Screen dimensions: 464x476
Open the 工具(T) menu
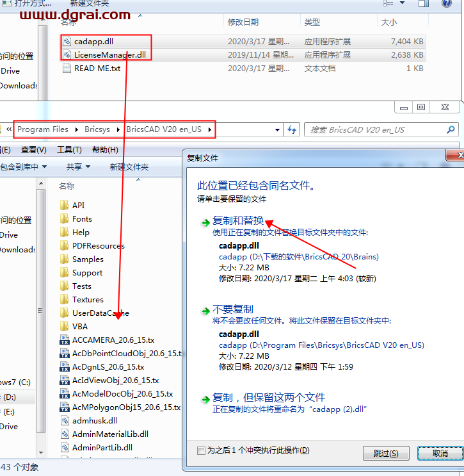pyautogui.click(x=70, y=150)
